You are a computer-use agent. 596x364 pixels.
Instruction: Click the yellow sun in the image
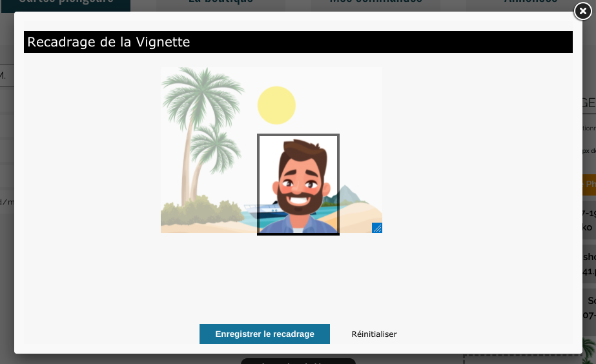pos(276,105)
